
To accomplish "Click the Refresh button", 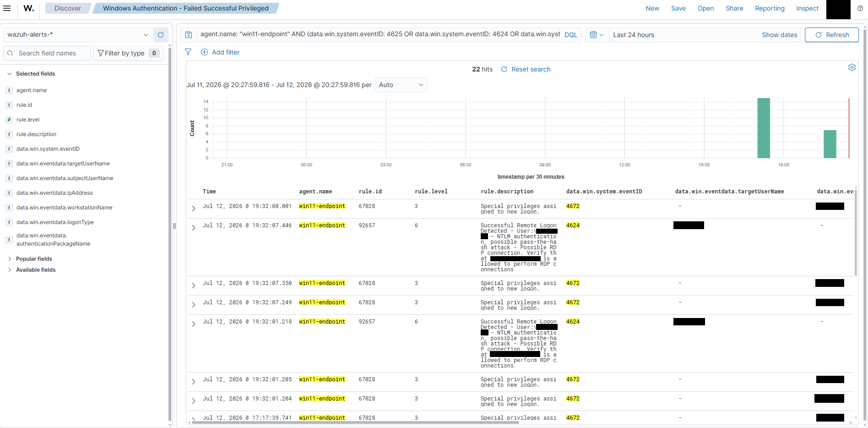I will 832,35.
